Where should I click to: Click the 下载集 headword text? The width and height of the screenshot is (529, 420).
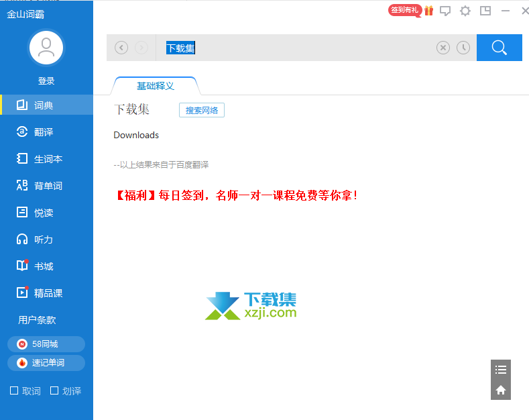click(132, 109)
